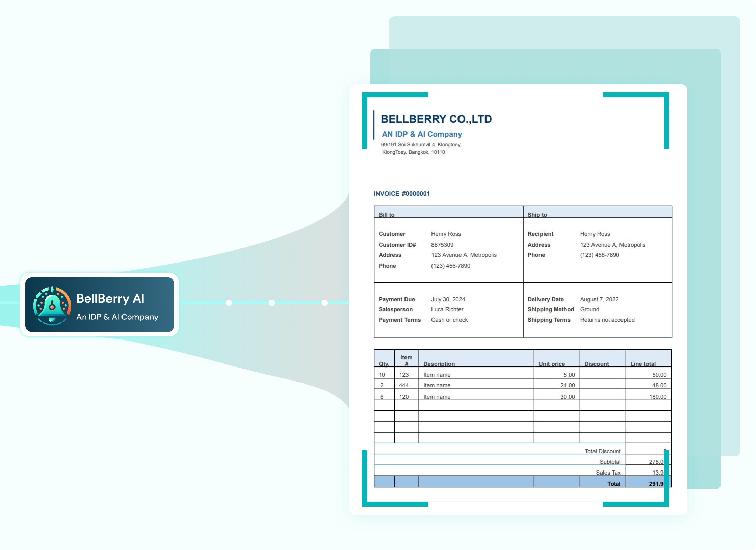Click the first dot on connector line
756x550 pixels.
229,303
